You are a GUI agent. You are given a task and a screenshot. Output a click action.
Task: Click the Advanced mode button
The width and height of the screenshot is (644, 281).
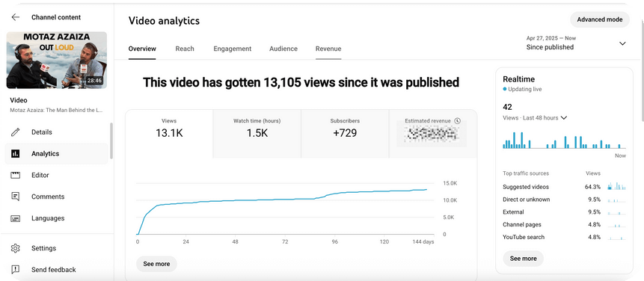point(600,19)
